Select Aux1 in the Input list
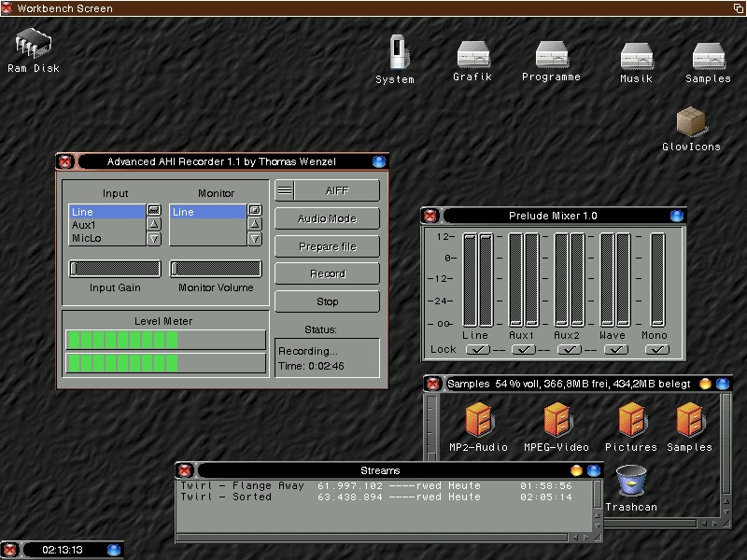This screenshot has width=747, height=560. click(106, 225)
